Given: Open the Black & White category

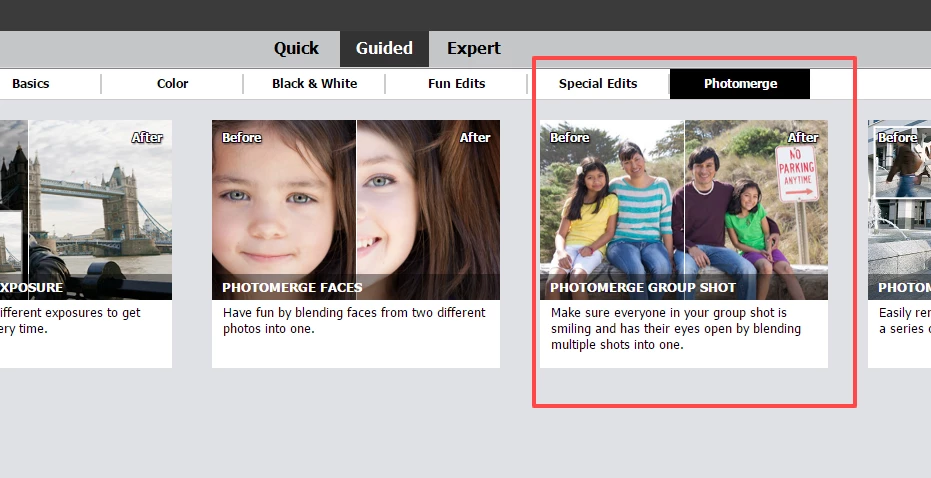Looking at the screenshot, I should [314, 84].
